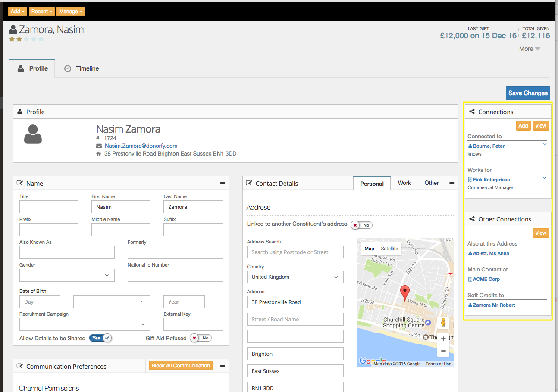This screenshot has height=392, width=558.
Task: Open the Nasim.Zamora@donorfy.com email link
Action: coord(141,146)
